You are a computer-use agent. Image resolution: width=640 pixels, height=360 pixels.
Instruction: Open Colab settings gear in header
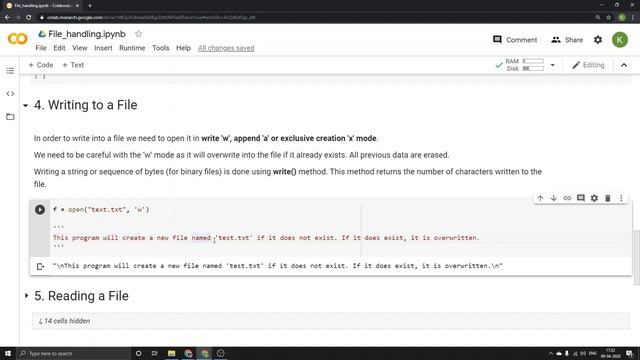click(x=598, y=40)
